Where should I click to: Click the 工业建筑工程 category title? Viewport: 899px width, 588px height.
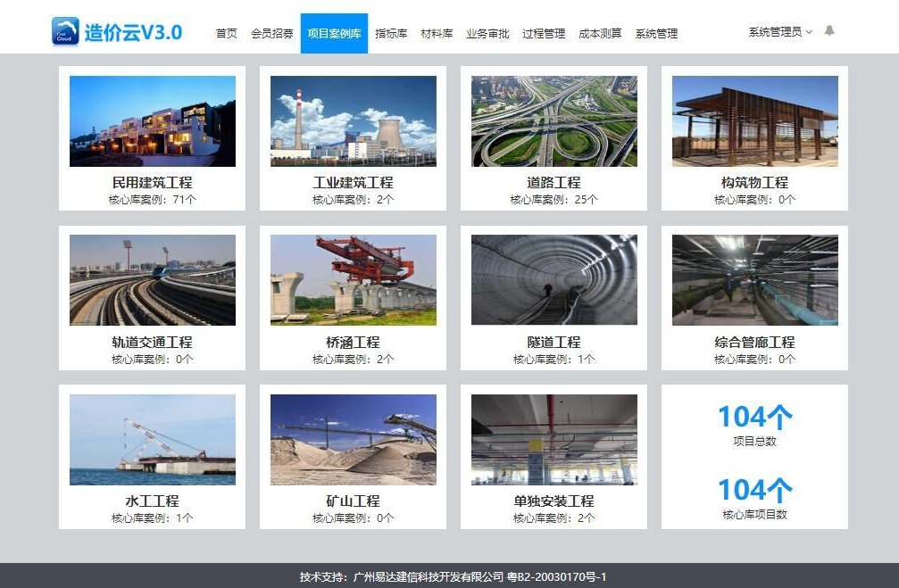354,183
